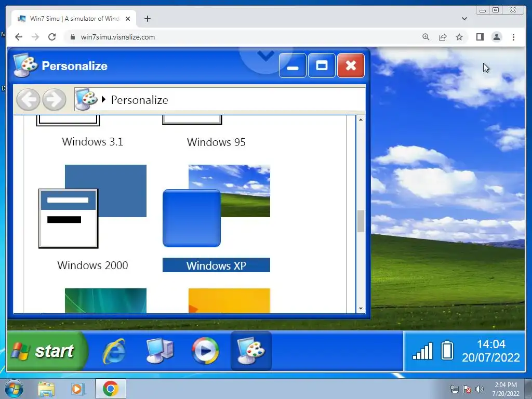Open a new Chrome tab
The height and width of the screenshot is (399, 532).
pyautogui.click(x=147, y=19)
